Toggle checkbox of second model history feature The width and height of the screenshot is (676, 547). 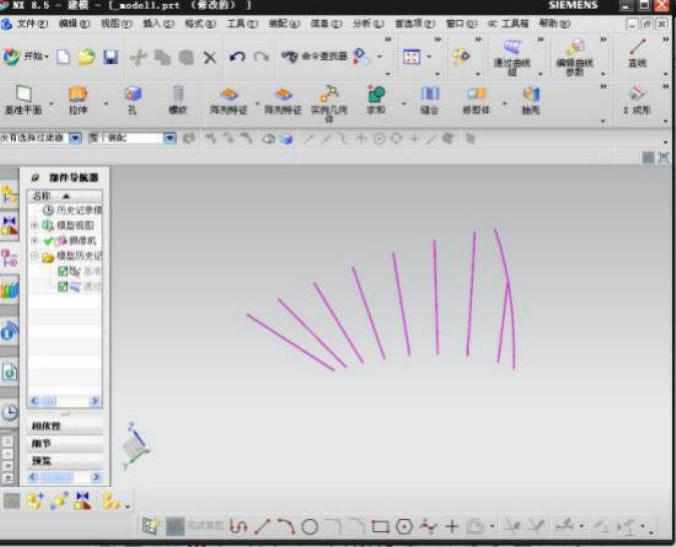click(x=63, y=287)
